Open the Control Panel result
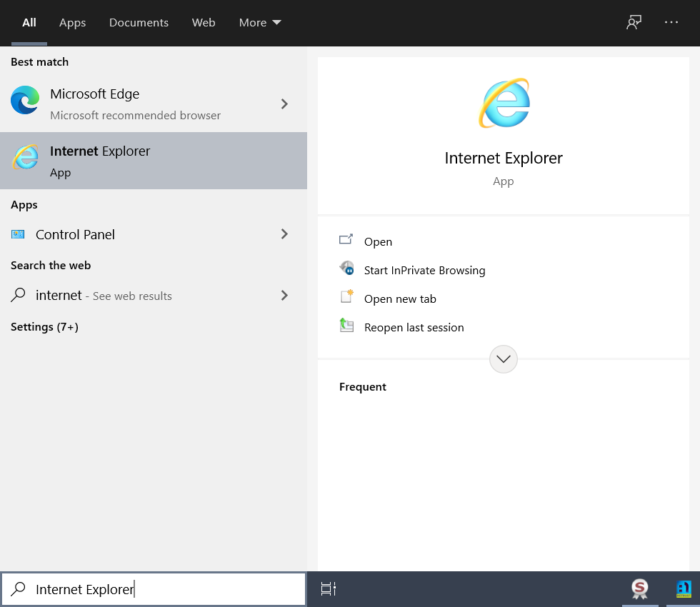This screenshot has width=700, height=607. coord(154,234)
